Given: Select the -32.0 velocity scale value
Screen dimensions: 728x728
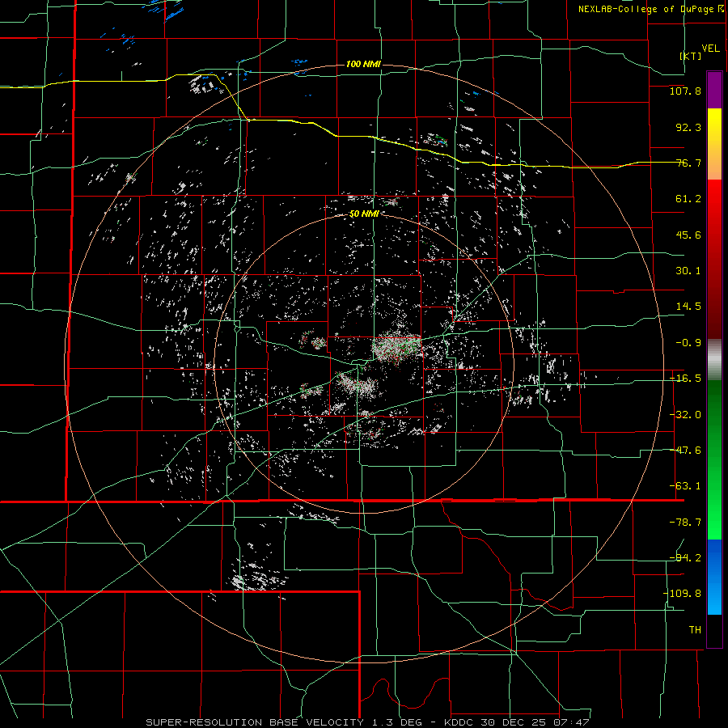Looking at the screenshot, I should 685,415.
